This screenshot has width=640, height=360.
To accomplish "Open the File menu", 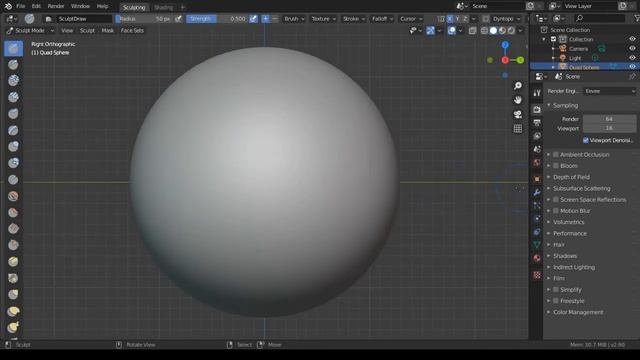I will [x=20, y=7].
